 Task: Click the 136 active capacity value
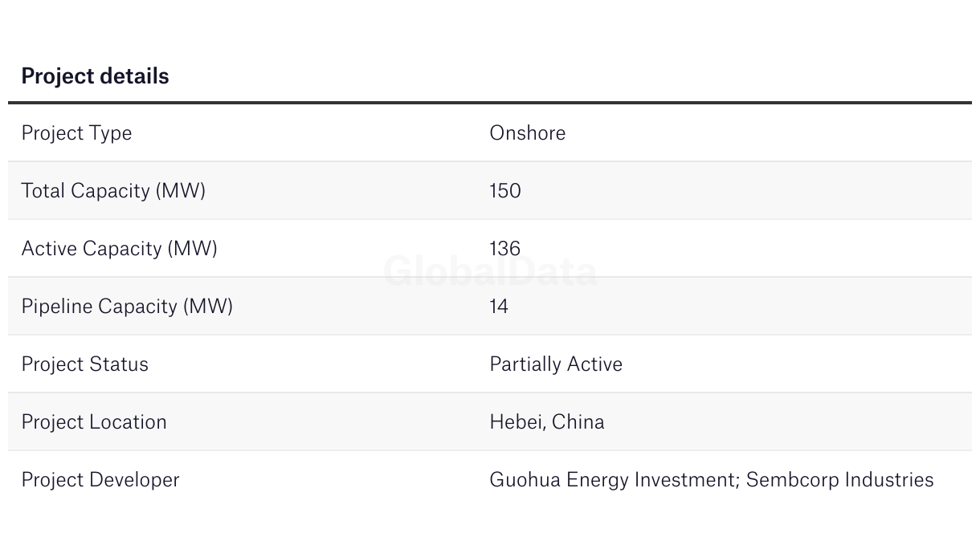[x=505, y=248]
